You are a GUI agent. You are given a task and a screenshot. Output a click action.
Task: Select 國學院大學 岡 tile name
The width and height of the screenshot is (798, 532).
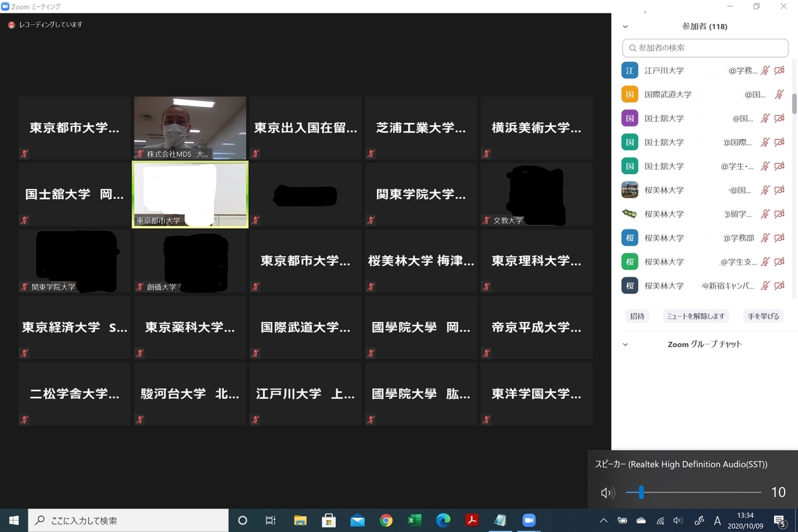pos(421,328)
